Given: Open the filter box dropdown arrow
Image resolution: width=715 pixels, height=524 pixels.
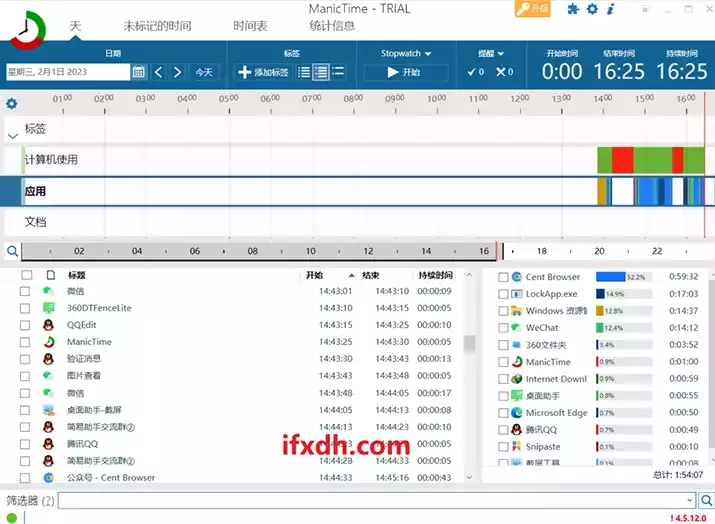Looking at the screenshot, I should pyautogui.click(x=689, y=500).
